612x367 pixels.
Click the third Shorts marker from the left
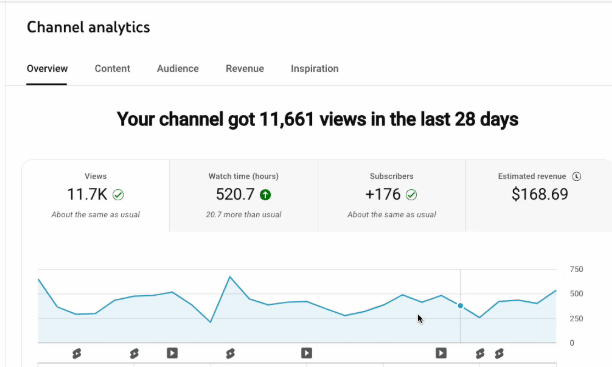click(x=230, y=354)
